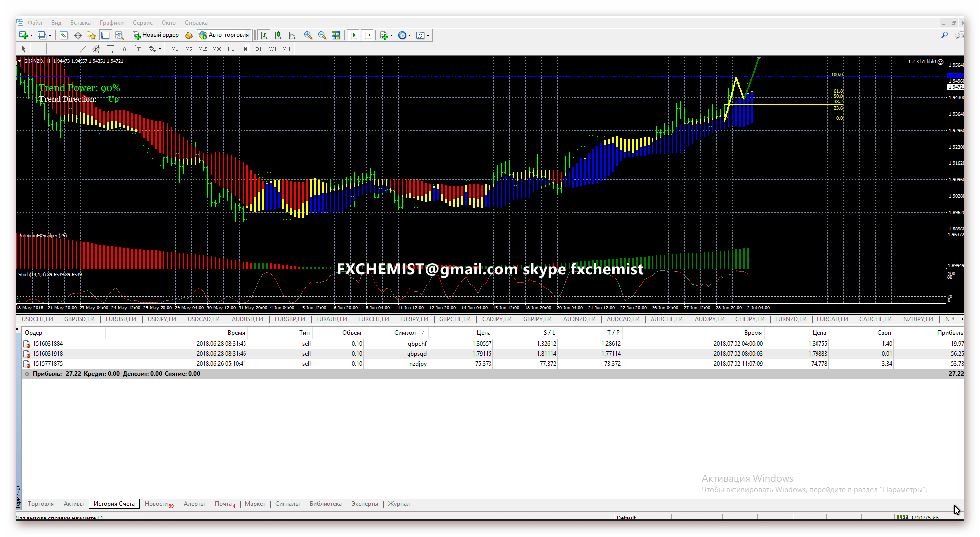980x537 pixels.
Task: Open the periods clock dropdown
Action: click(x=405, y=35)
